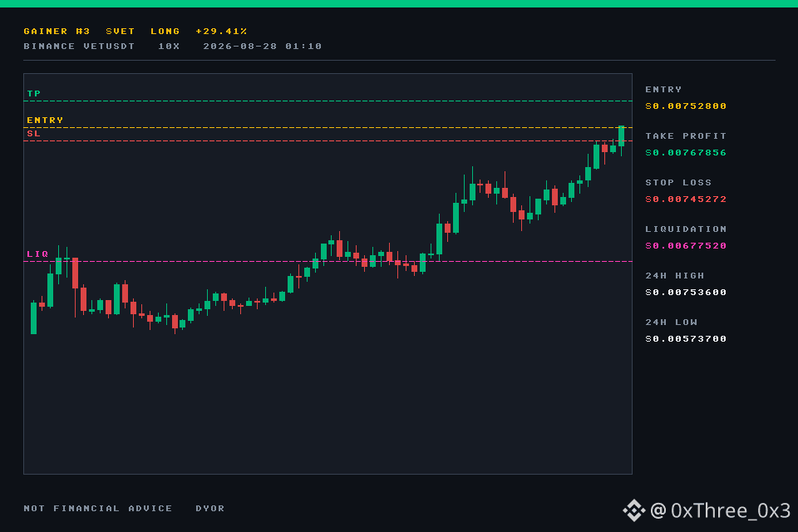Click the ENTRY heading in side panel
Image resolution: width=798 pixels, height=532 pixels.
[x=663, y=90]
